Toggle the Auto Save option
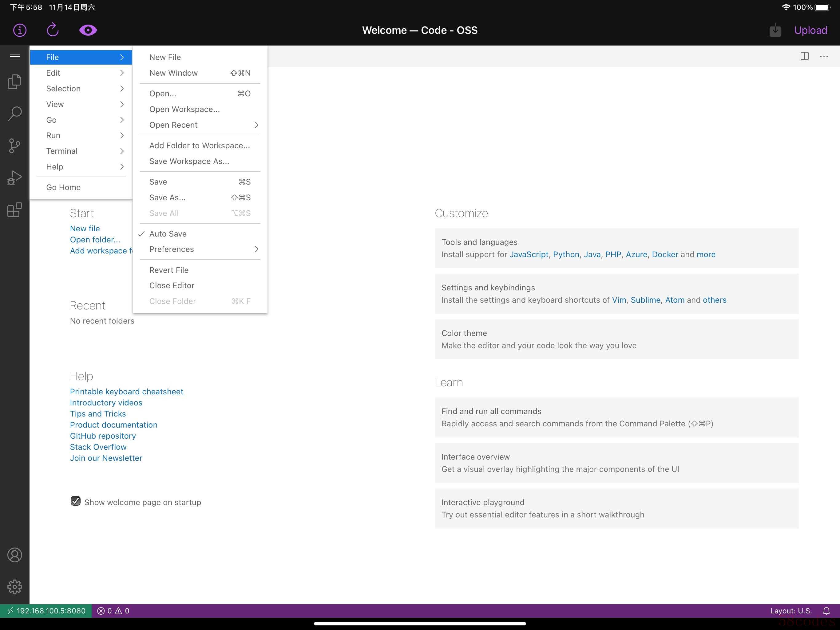The height and width of the screenshot is (630, 840). coord(200,234)
